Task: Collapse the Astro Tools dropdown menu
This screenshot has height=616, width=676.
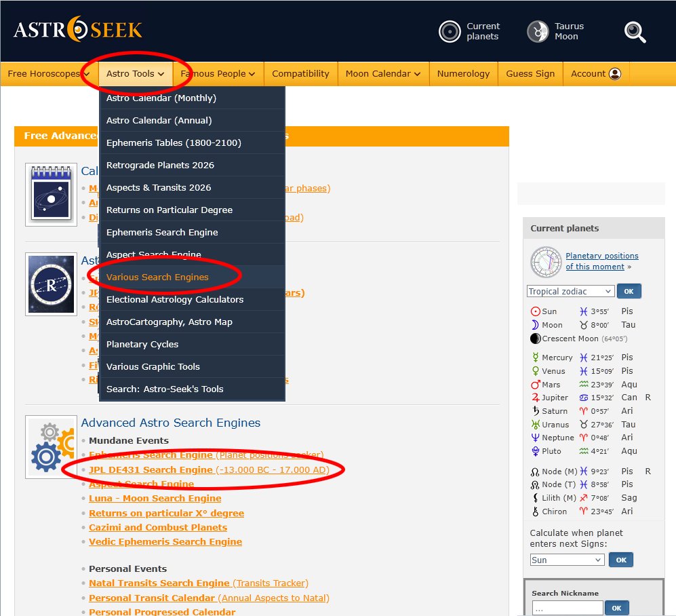Action: 136,74
